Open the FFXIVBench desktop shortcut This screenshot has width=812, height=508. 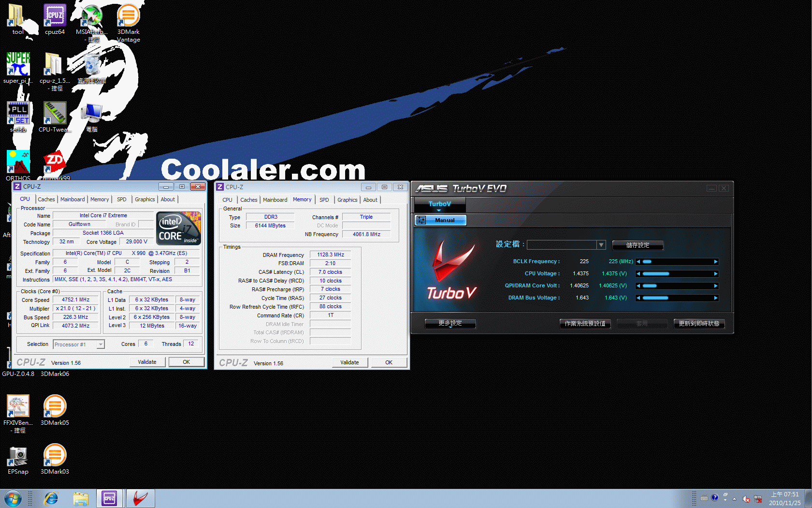coord(18,414)
